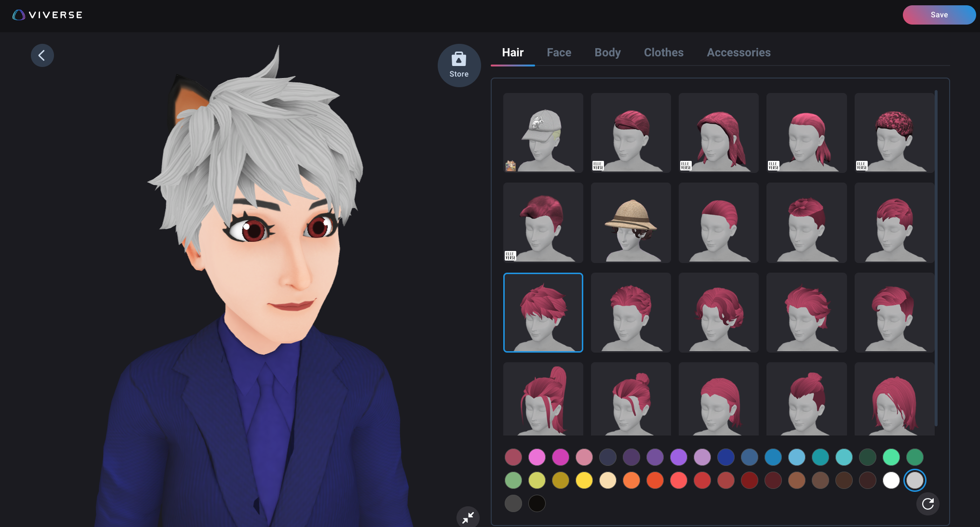This screenshot has width=980, height=527.
Task: Open the Body tab
Action: coord(607,53)
